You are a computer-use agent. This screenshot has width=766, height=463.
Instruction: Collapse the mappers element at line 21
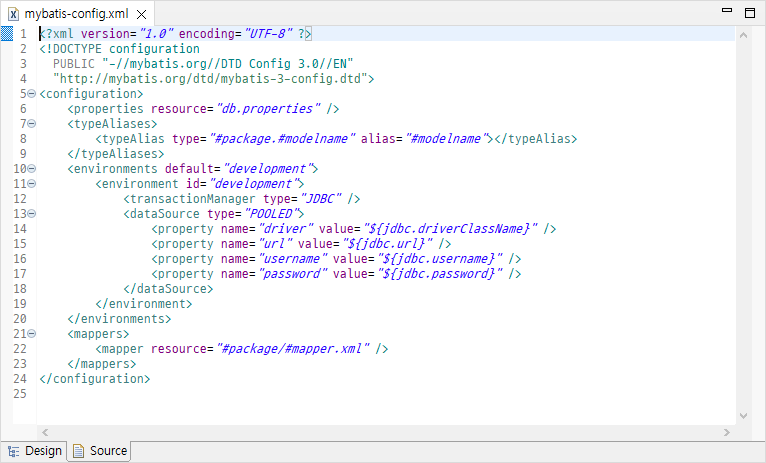pos(32,334)
